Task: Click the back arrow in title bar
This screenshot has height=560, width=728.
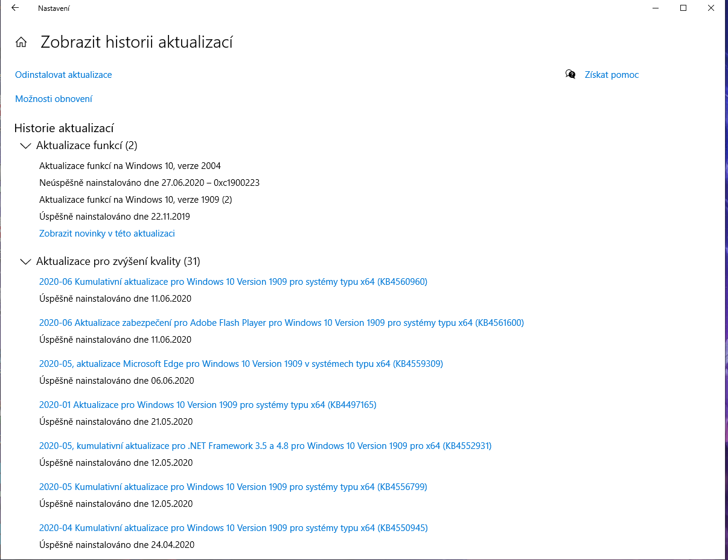Action: click(x=15, y=8)
